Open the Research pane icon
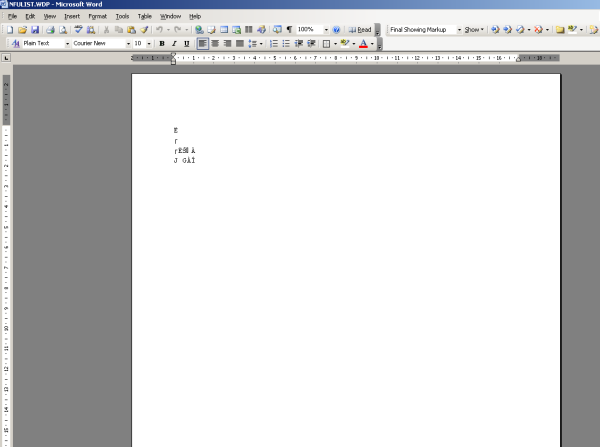 (x=91, y=29)
